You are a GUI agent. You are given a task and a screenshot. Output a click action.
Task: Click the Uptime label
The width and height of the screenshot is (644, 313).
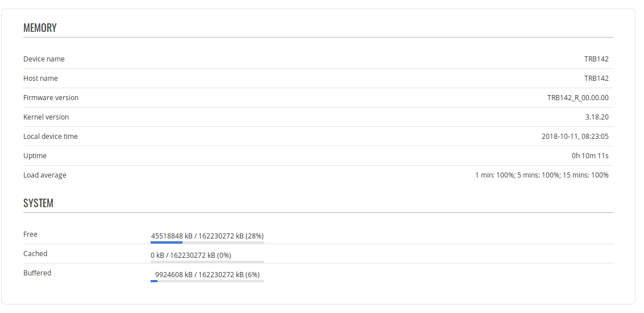point(35,156)
